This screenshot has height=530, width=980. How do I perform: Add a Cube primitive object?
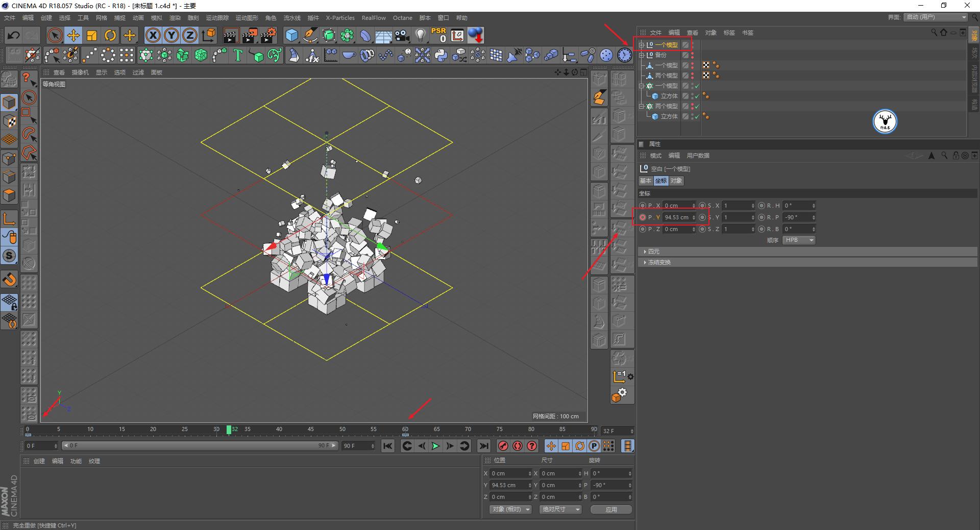pos(291,35)
